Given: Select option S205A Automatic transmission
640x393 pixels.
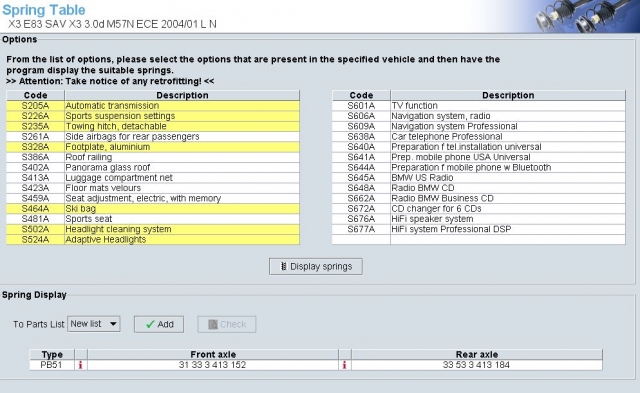Looking at the screenshot, I should [153, 106].
